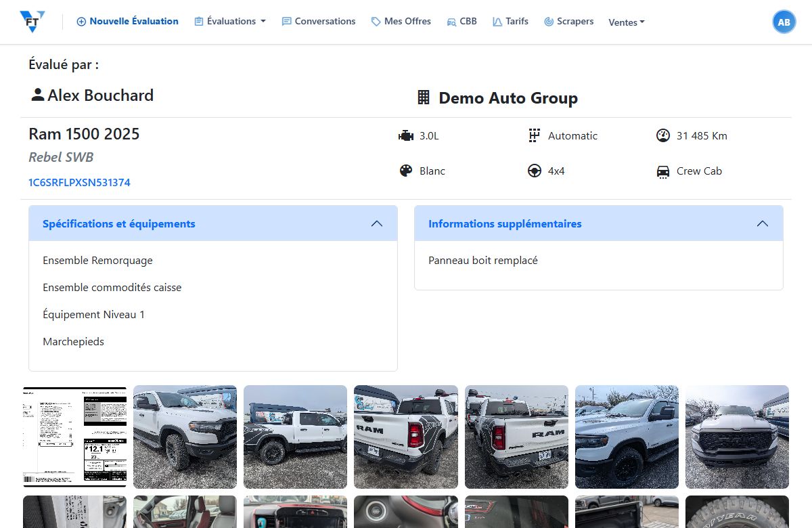Open the head-on grille photo of the truck
This screenshot has width=812, height=528.
tap(737, 437)
